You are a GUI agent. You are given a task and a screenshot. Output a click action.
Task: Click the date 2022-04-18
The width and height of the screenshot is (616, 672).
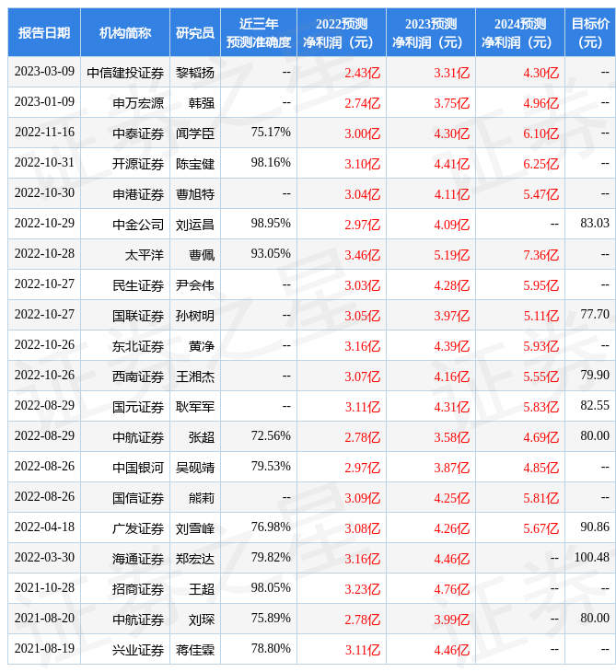(44, 527)
